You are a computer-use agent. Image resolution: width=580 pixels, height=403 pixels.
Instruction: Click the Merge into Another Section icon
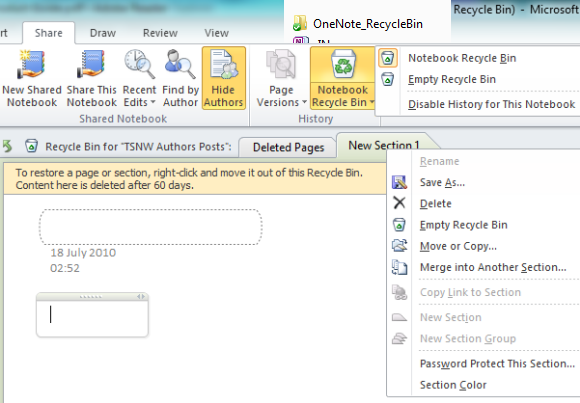click(x=399, y=267)
